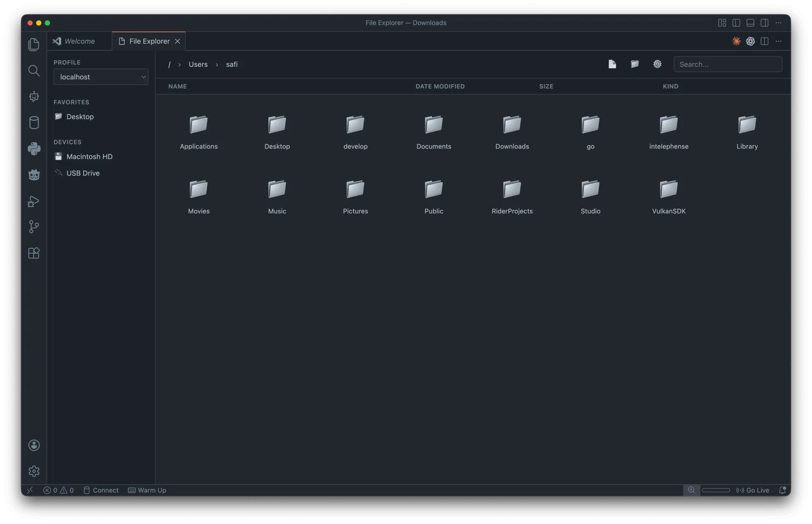Select the Pictures folder

355,196
